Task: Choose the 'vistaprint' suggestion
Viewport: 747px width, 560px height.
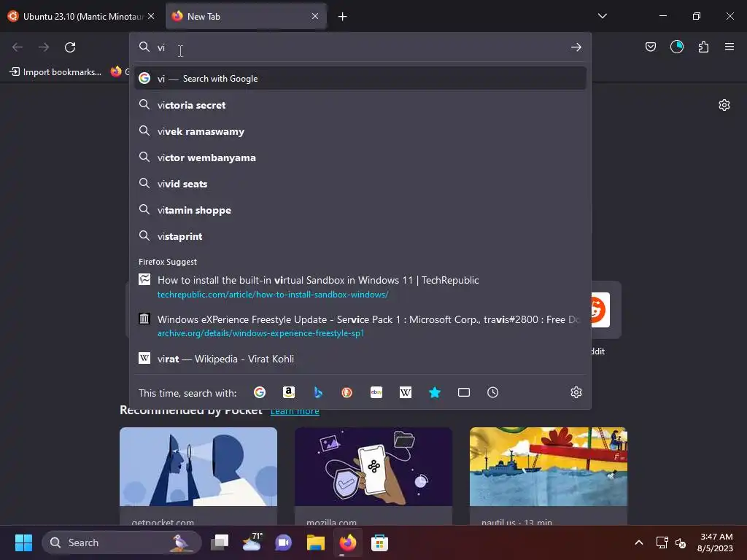Action: pyautogui.click(x=360, y=236)
